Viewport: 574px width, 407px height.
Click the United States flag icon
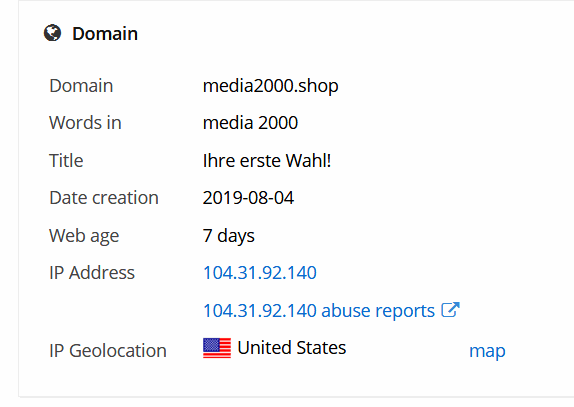tap(217, 348)
